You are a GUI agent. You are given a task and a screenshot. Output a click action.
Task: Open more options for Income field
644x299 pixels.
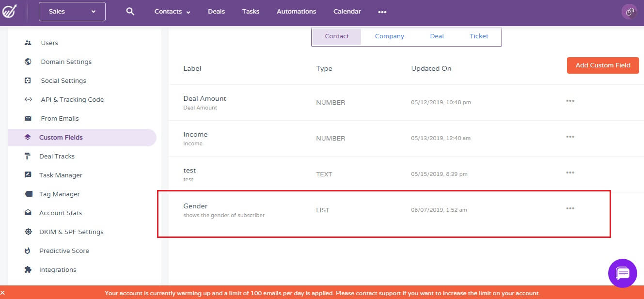[570, 137]
